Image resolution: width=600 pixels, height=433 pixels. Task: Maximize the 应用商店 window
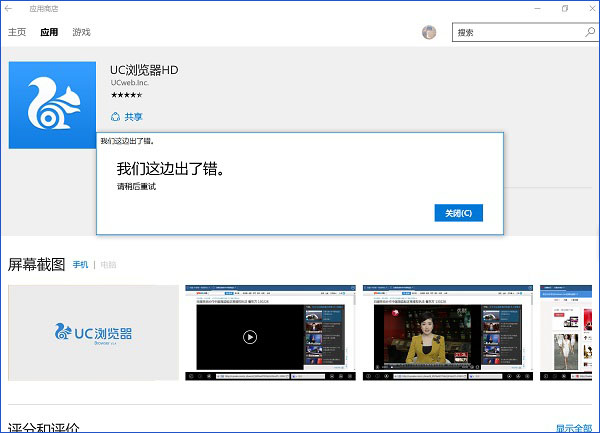[565, 8]
